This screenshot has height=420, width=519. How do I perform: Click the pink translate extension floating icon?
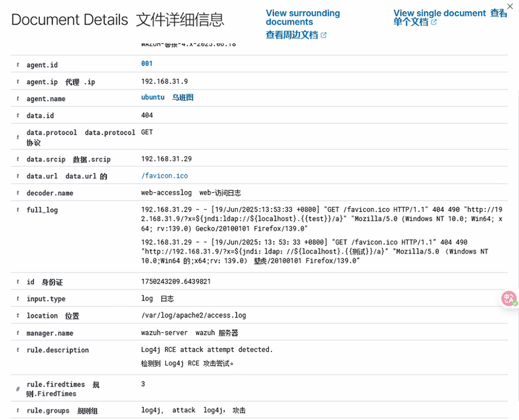point(508,299)
